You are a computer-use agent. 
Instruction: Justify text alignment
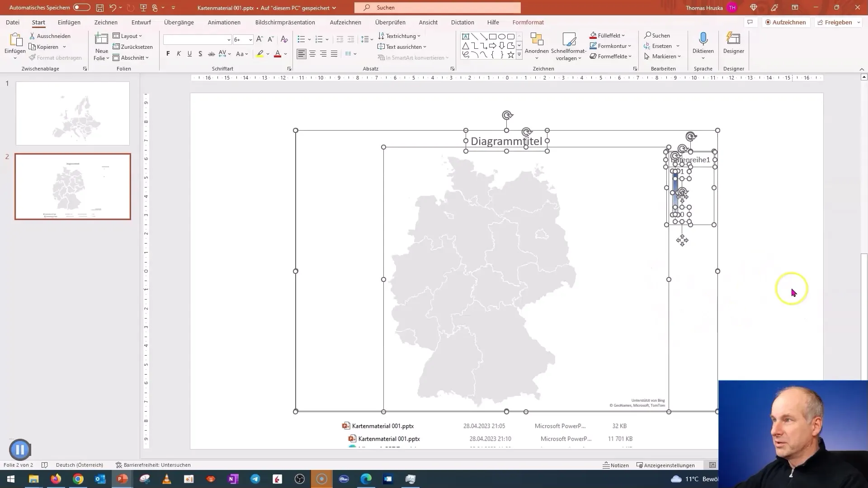334,54
